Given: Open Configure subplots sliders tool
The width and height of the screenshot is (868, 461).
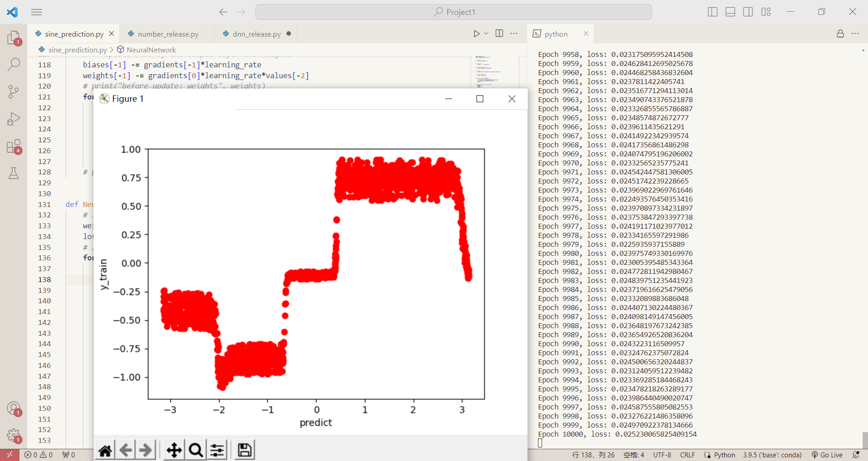Looking at the screenshot, I should pyautogui.click(x=217, y=450).
